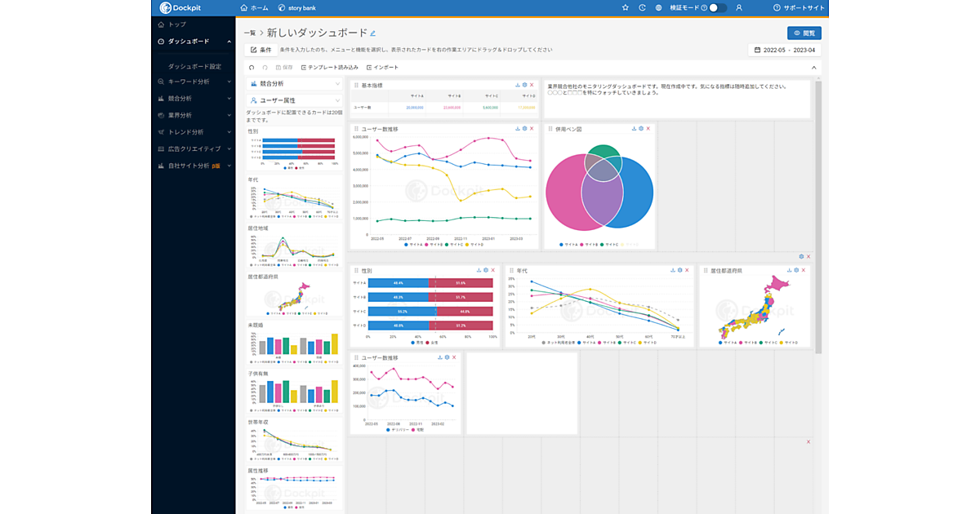
Task: Remove the 年代 card with its X
Action: [x=688, y=270]
